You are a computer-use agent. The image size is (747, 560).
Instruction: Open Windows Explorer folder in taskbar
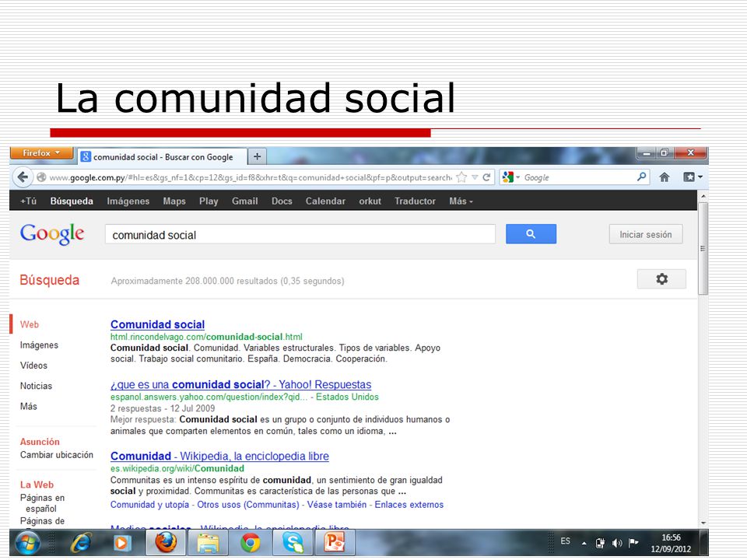[x=209, y=543]
